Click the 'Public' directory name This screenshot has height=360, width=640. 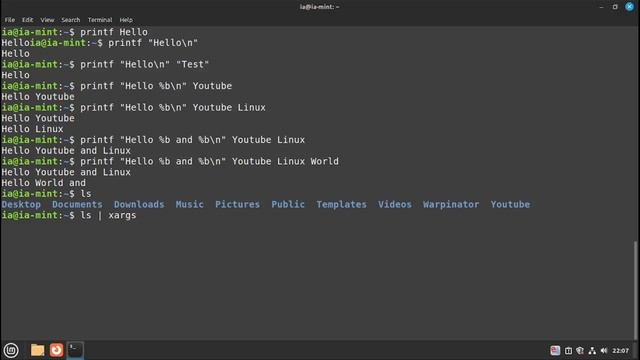coord(288,204)
